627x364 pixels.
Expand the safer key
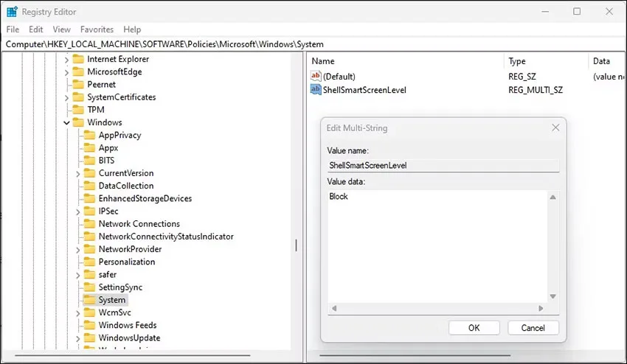78,275
